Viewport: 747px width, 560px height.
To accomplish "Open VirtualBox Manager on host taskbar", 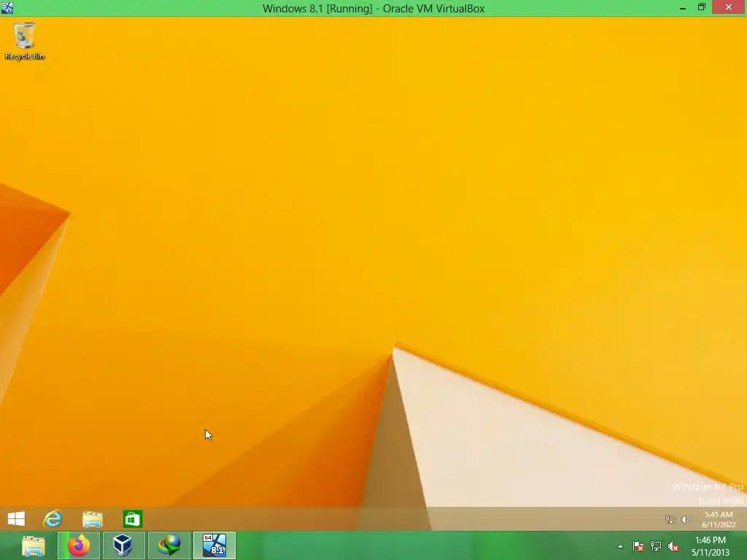I will click(123, 545).
